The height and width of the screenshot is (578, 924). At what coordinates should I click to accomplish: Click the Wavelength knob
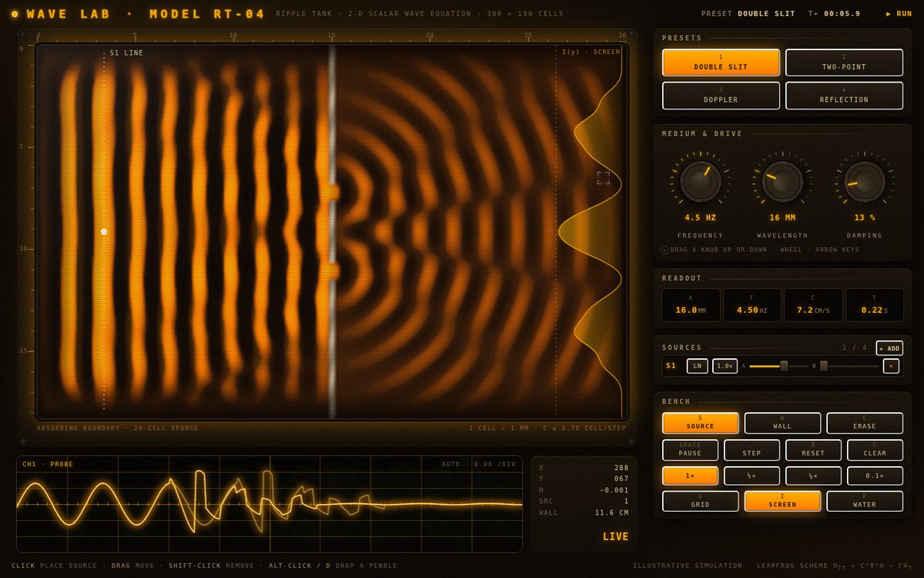click(782, 181)
